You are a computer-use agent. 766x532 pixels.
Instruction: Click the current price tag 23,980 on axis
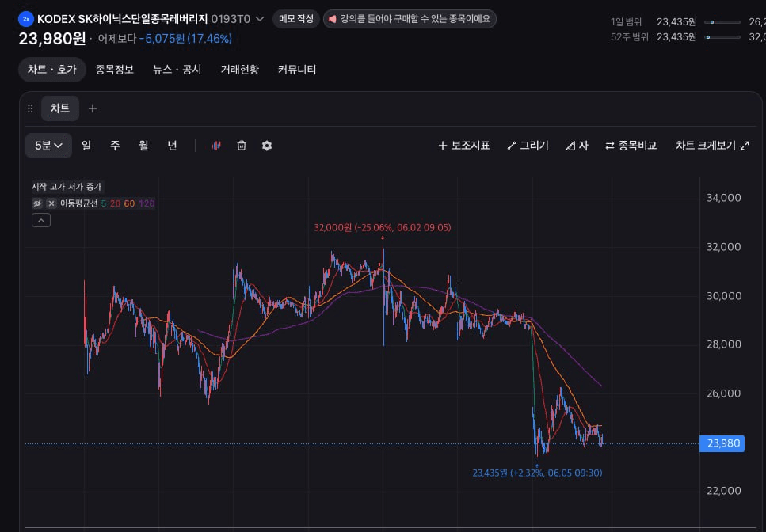pyautogui.click(x=722, y=443)
